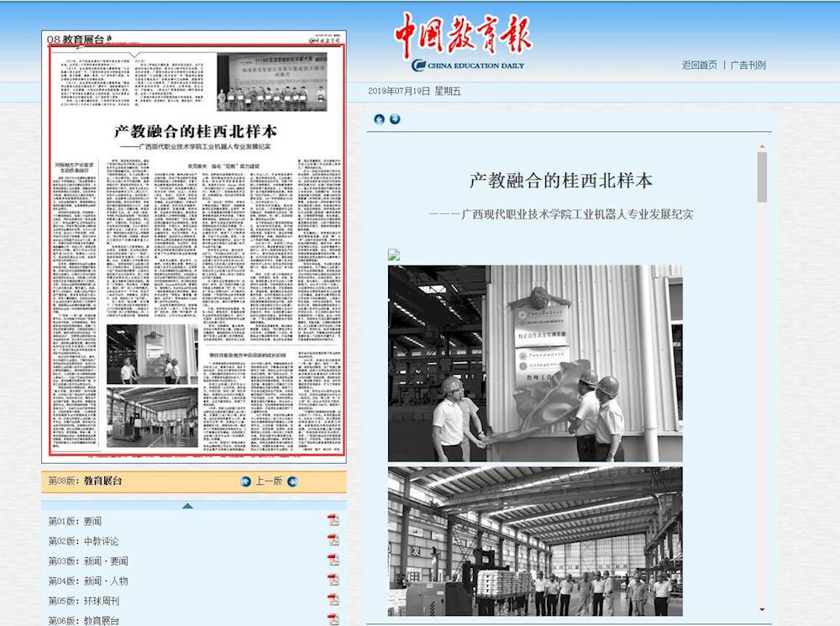Select 第05版 环球周刊 from the page list
The width and height of the screenshot is (840, 626).
(83, 601)
